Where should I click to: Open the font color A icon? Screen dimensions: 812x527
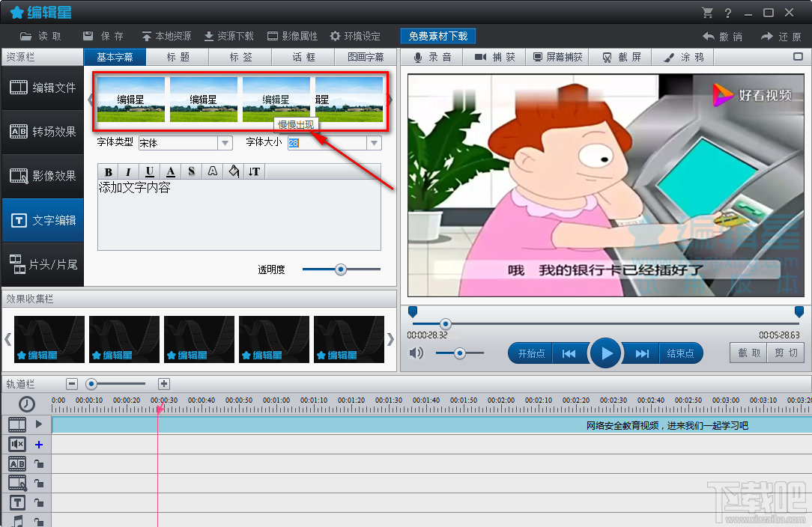[170, 172]
